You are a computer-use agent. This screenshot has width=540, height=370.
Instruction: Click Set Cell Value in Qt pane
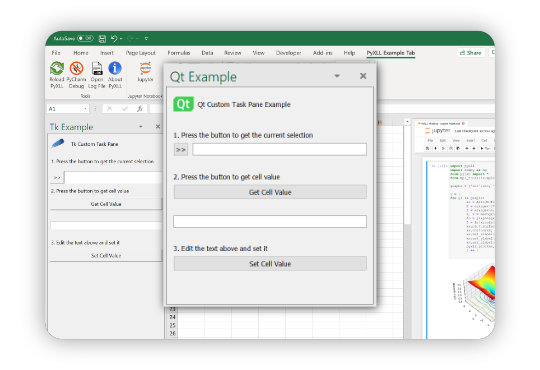coord(270,264)
